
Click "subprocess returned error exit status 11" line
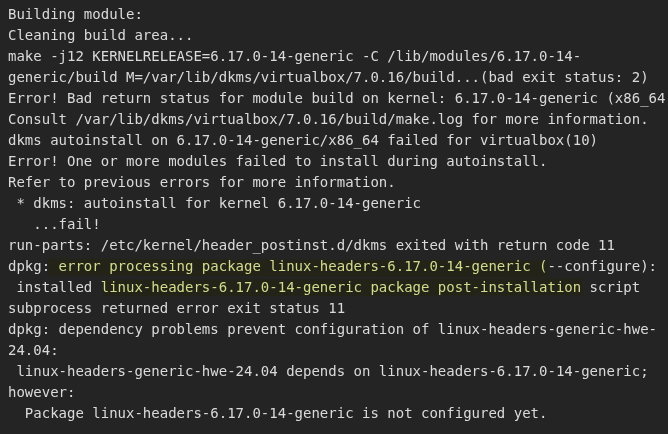pyautogui.click(x=176, y=308)
